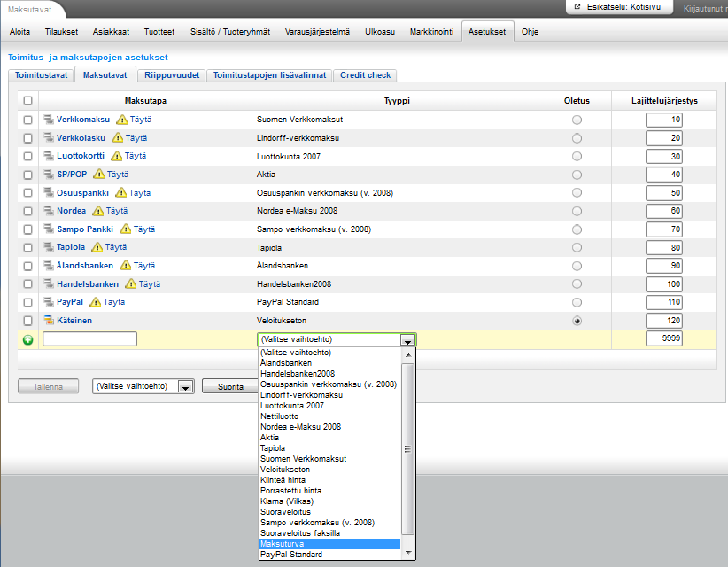Check the PayPal row checkbox

tap(27, 302)
